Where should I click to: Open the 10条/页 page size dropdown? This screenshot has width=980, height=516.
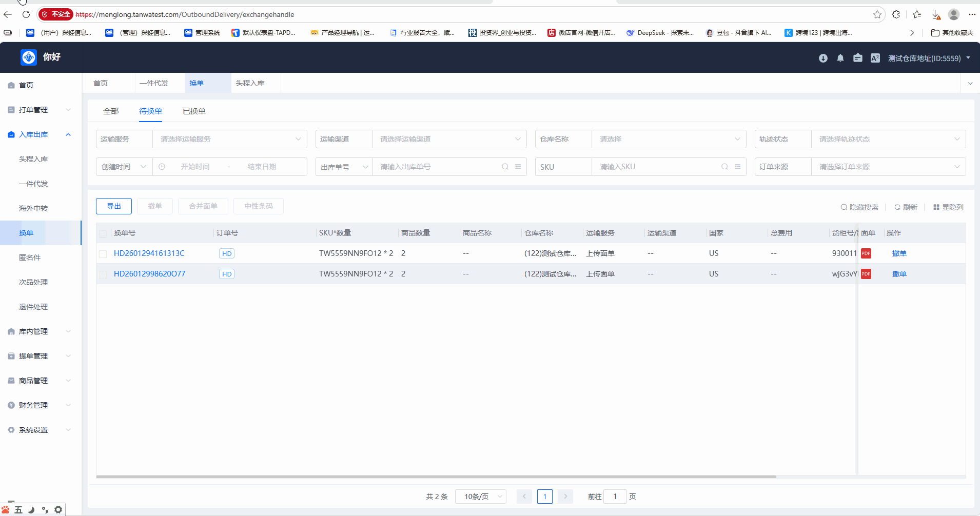pyautogui.click(x=481, y=497)
